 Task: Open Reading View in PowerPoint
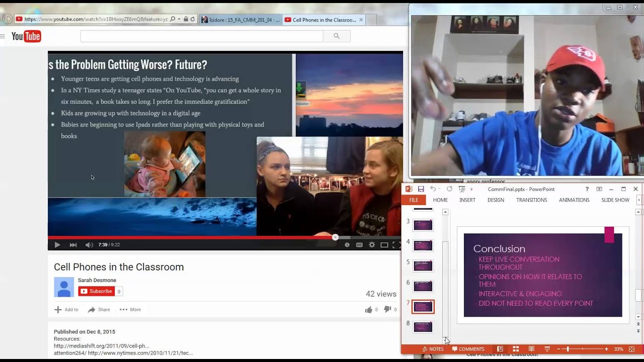(x=531, y=349)
